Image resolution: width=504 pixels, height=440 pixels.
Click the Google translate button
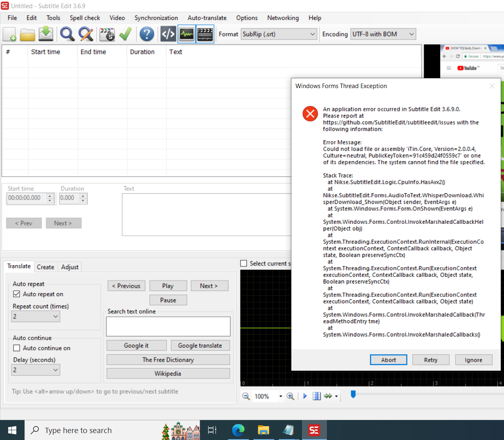pos(200,345)
